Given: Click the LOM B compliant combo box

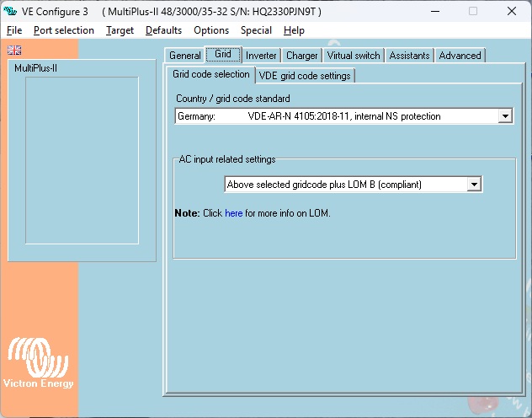Looking at the screenshot, I should (353, 185).
